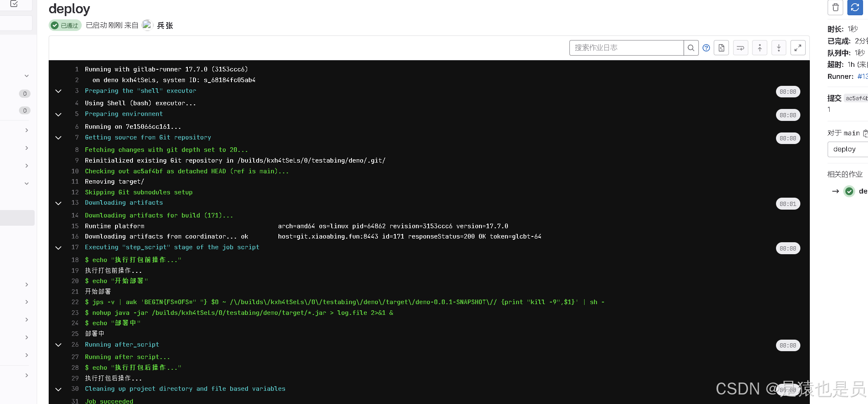Click the blue retry job icon
The height and width of the screenshot is (404, 868).
click(855, 7)
